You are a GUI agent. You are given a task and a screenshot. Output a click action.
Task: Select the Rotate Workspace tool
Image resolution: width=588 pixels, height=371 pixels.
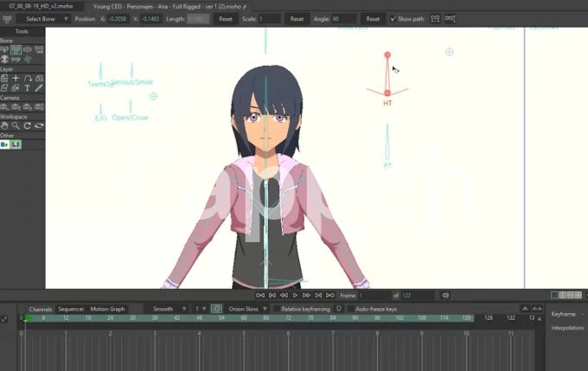coord(27,125)
